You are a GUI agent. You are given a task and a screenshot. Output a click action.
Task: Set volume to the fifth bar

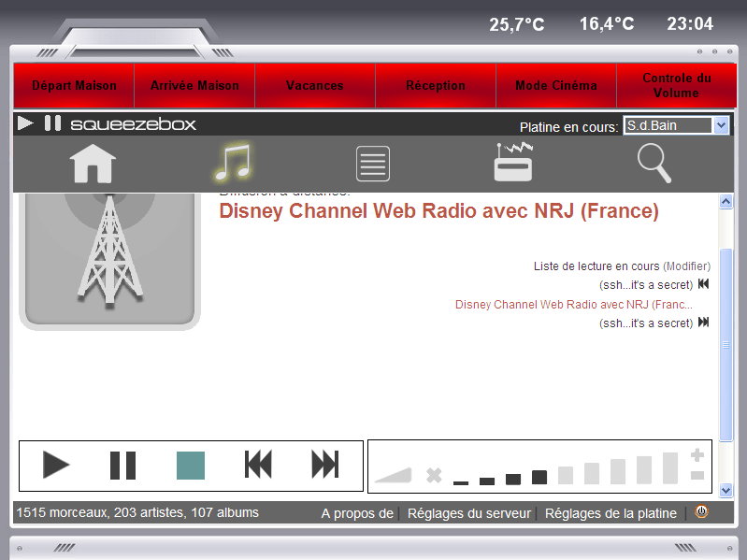point(566,475)
